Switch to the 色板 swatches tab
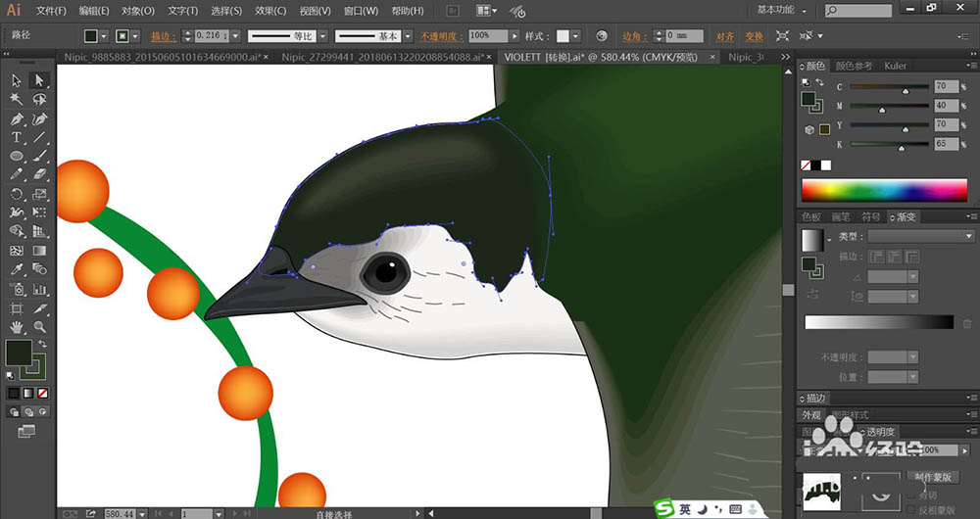Screen dimensions: 980x519 click(811, 216)
